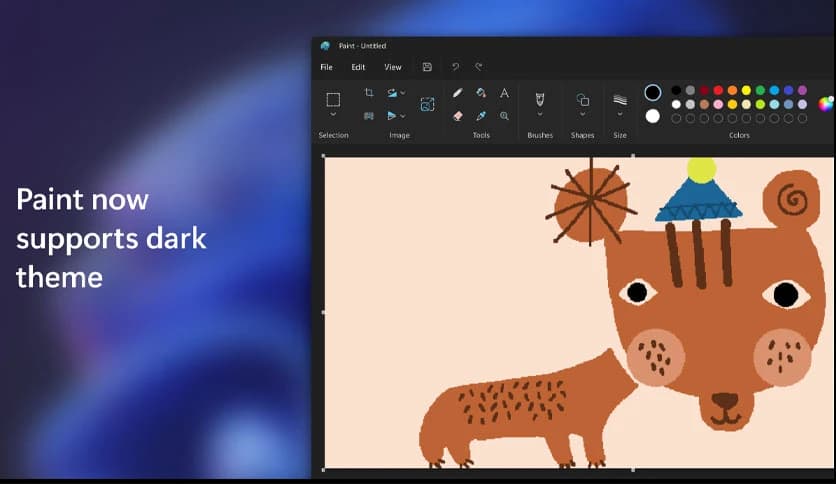The height and width of the screenshot is (484, 836).
Task: Pick the small white swatch in palette
Action: 676,104
